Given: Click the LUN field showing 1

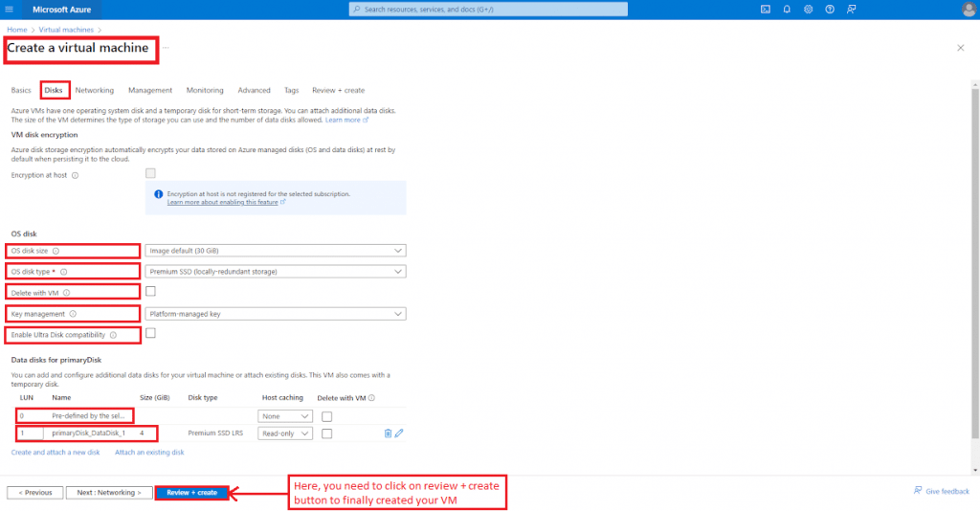Looking at the screenshot, I should pos(30,433).
